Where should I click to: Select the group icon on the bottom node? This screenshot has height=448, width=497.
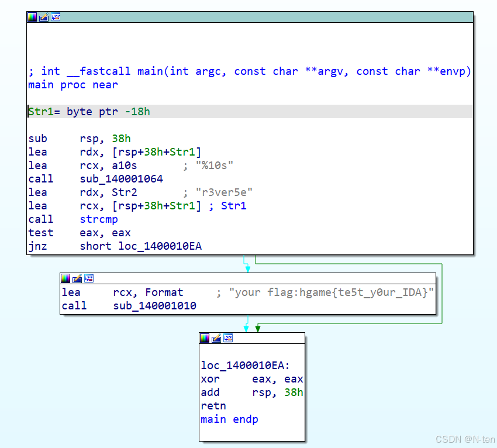pyautogui.click(x=227, y=338)
